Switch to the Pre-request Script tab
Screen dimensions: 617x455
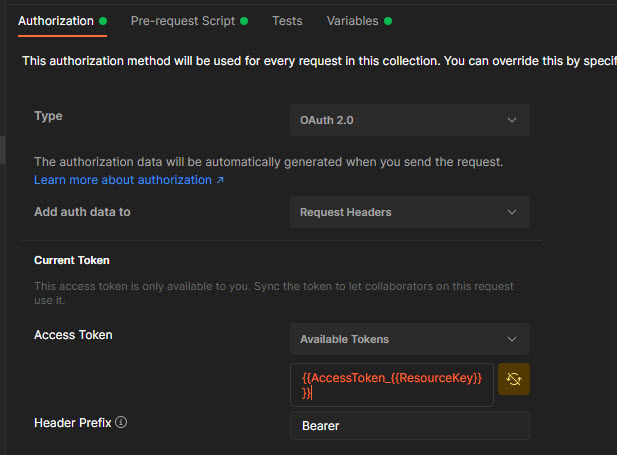click(183, 21)
